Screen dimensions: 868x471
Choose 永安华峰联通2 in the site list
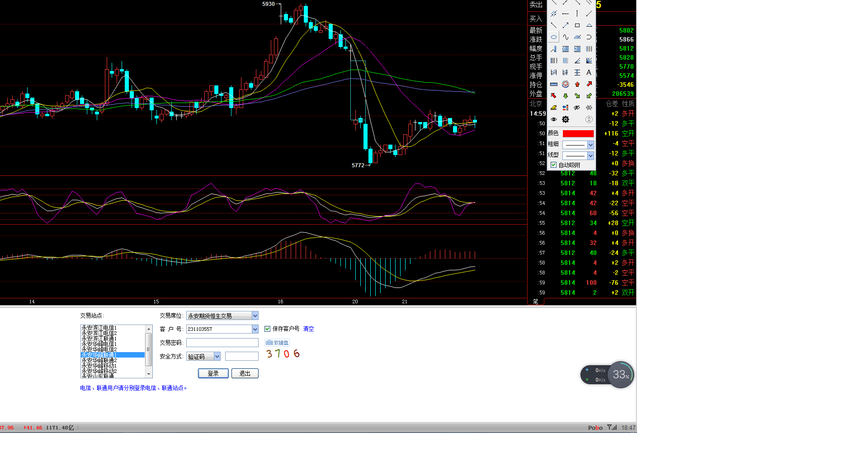(99, 360)
